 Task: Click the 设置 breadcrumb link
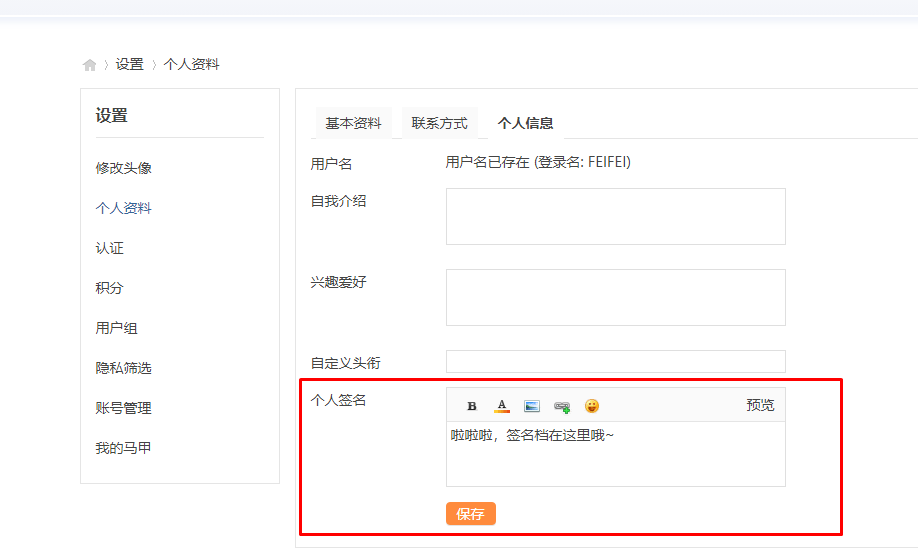pyautogui.click(x=129, y=64)
